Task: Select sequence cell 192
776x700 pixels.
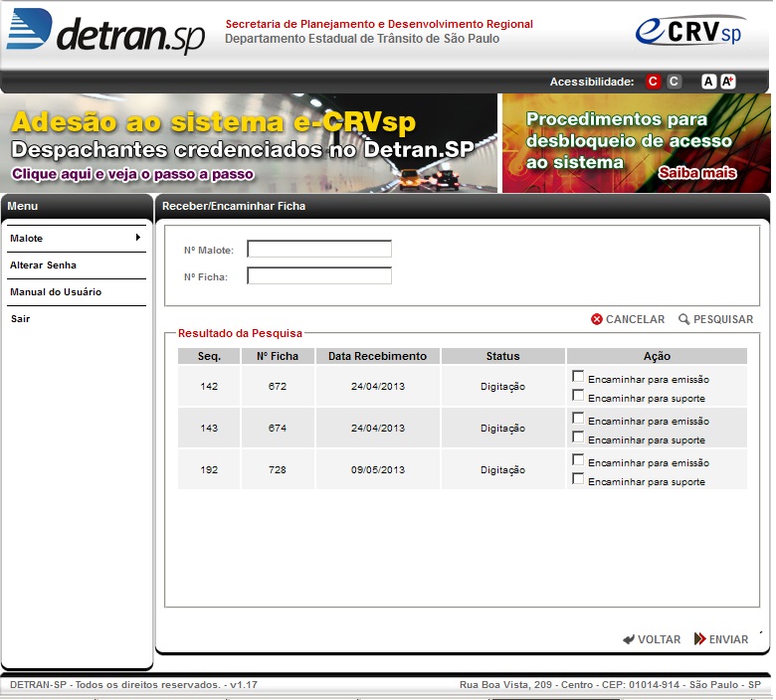Action: pos(209,469)
